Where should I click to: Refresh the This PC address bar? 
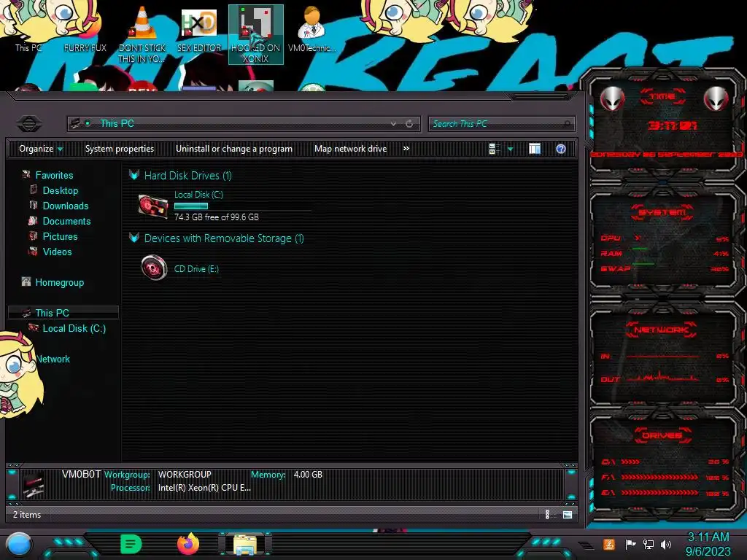click(409, 124)
